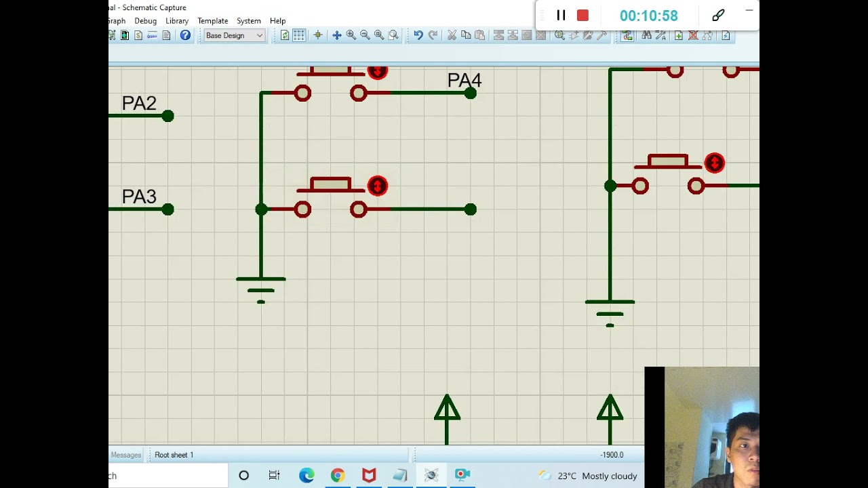
Task: Toggle the red actuator on the middle-left push button
Action: 378,186
